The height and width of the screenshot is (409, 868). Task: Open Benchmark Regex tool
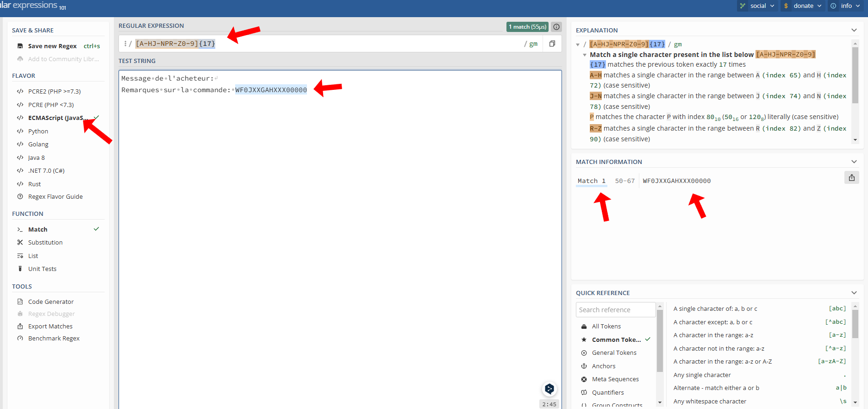(x=54, y=339)
